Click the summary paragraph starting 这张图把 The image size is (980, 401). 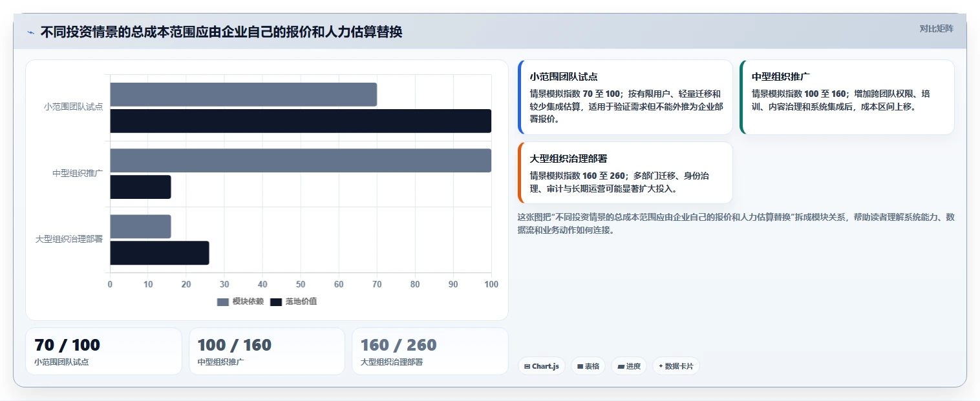(x=736, y=223)
